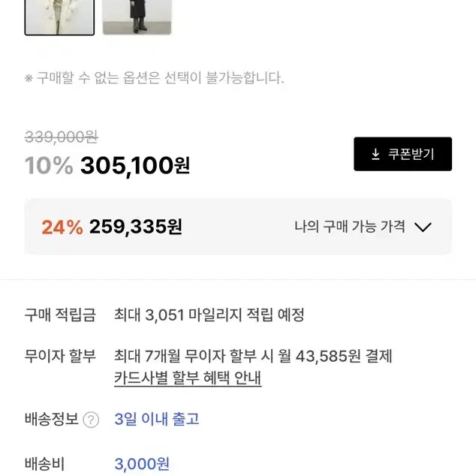
Task: Tap the orange 24% discount label
Action: pos(62,227)
